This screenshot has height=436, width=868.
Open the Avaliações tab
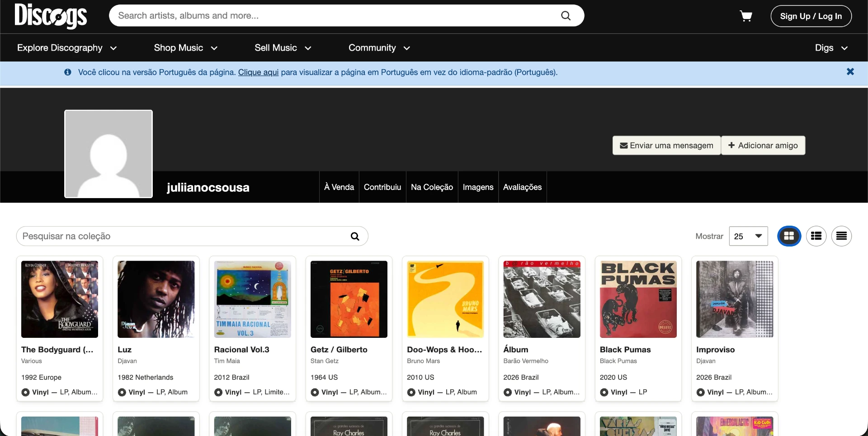(x=522, y=187)
